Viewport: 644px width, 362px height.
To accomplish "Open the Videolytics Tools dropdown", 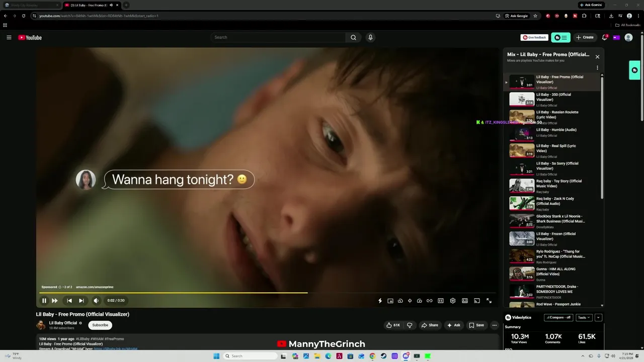I will (x=584, y=317).
